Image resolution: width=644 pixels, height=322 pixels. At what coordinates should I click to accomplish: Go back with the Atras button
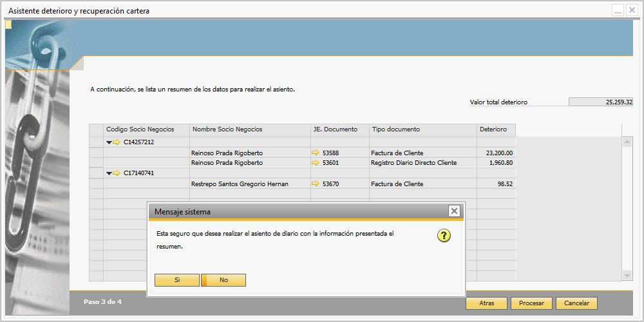pyautogui.click(x=487, y=303)
